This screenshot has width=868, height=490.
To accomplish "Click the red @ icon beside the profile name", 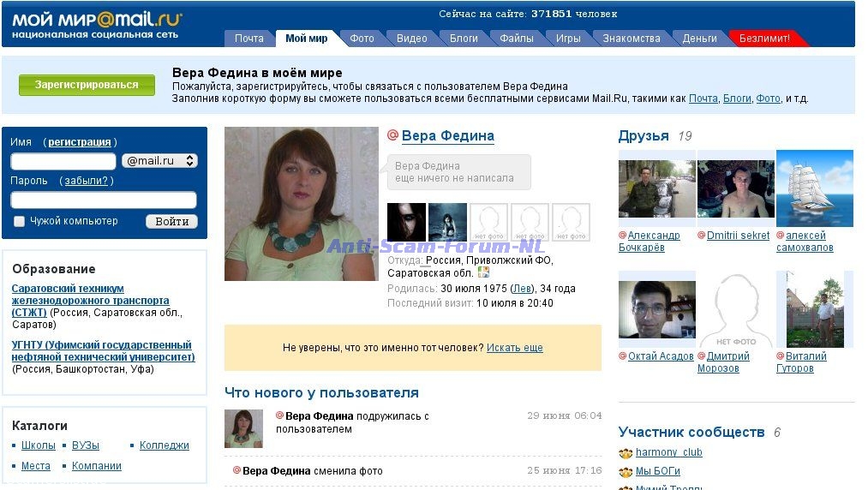I will point(393,135).
